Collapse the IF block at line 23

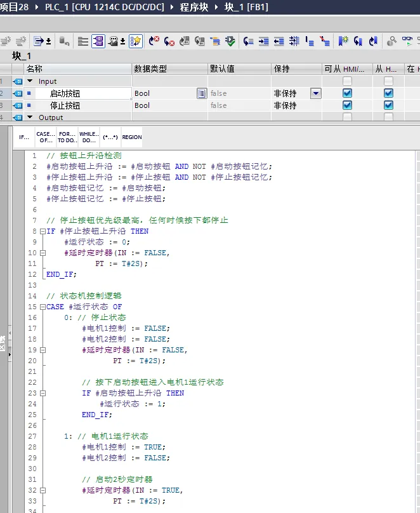click(43, 393)
